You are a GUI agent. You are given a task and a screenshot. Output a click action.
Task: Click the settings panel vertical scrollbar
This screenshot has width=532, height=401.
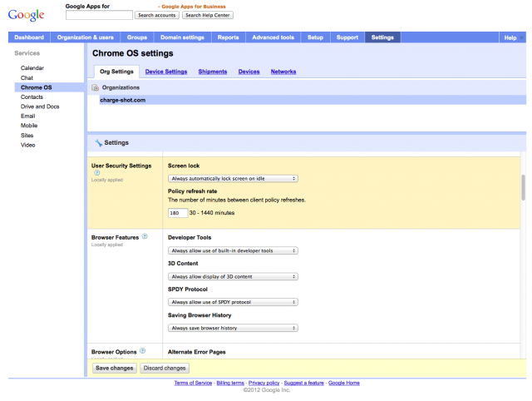coord(524,187)
